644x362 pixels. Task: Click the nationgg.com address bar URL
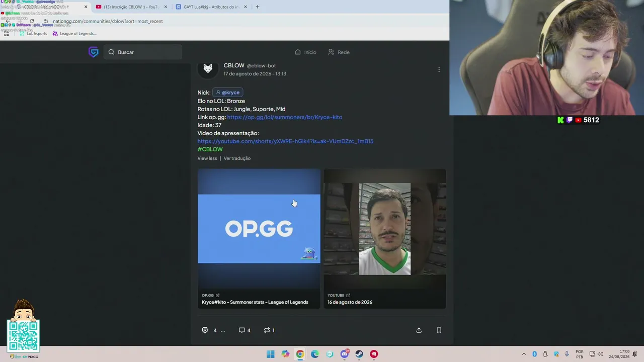point(108,21)
